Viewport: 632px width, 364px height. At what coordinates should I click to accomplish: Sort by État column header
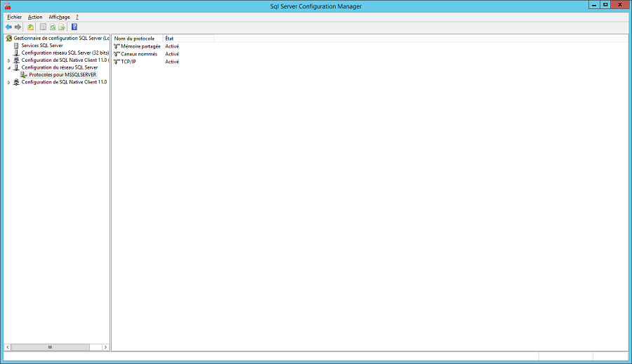point(188,39)
